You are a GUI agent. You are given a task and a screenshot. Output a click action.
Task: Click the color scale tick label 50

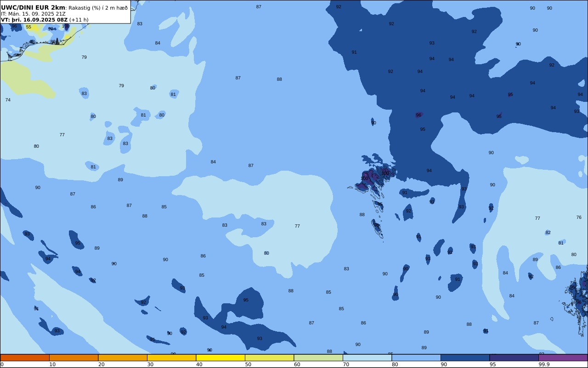248,364
